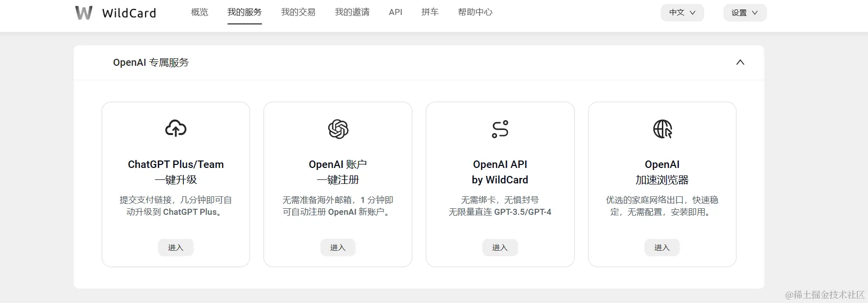Click the OpenAI API by WildCard heading

point(500,172)
